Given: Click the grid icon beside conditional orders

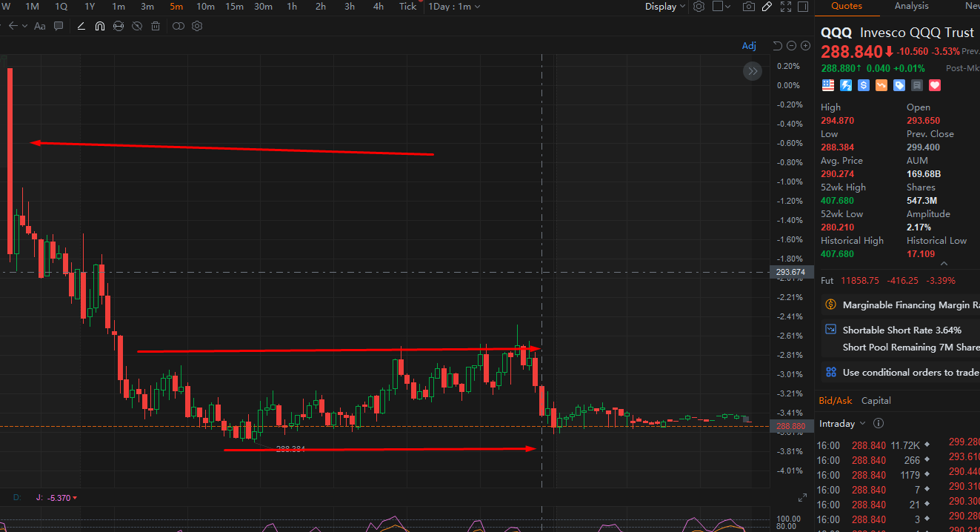Looking at the screenshot, I should click(x=830, y=372).
